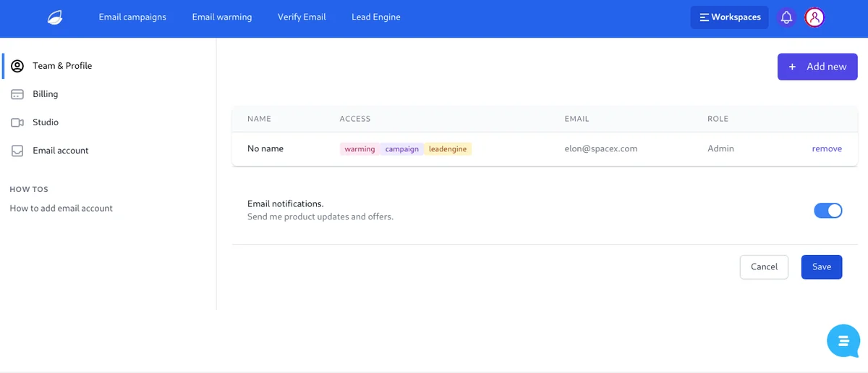Go to Email warming page

(x=222, y=17)
